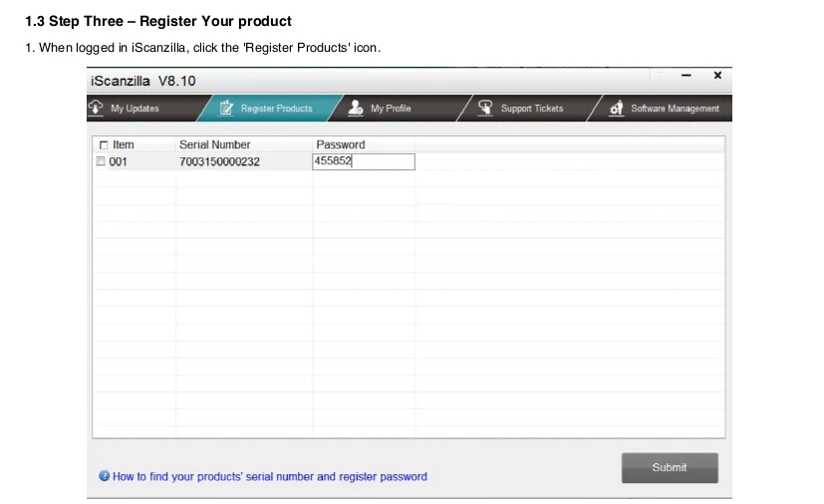Click the Register Products notepad icon
Image resolution: width=824 pixels, height=504 pixels.
pos(226,108)
